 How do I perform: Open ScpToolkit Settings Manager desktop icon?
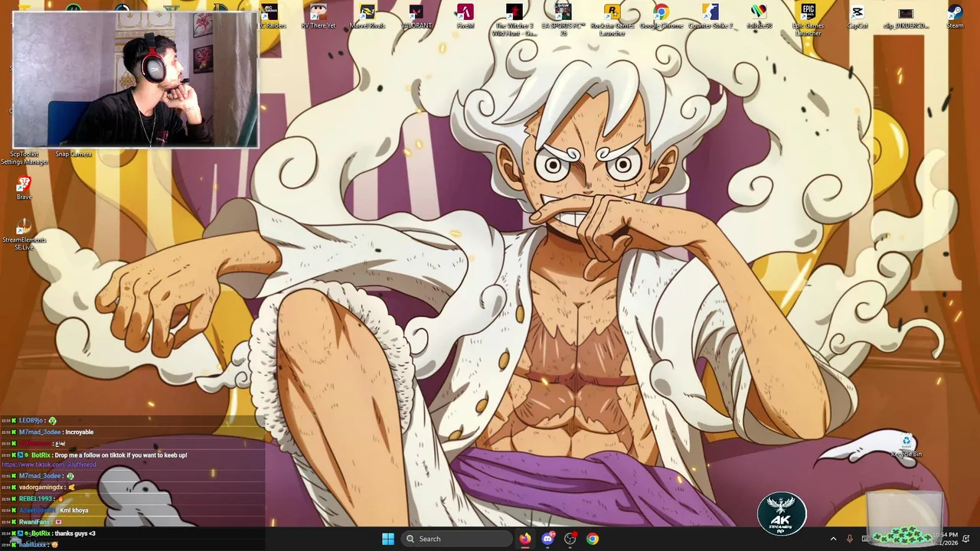(x=24, y=157)
